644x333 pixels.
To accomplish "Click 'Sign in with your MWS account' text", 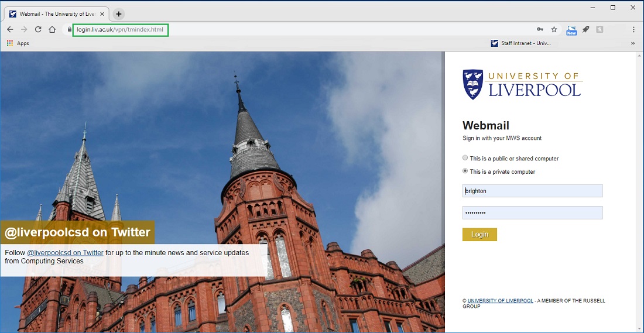I will tap(502, 138).
